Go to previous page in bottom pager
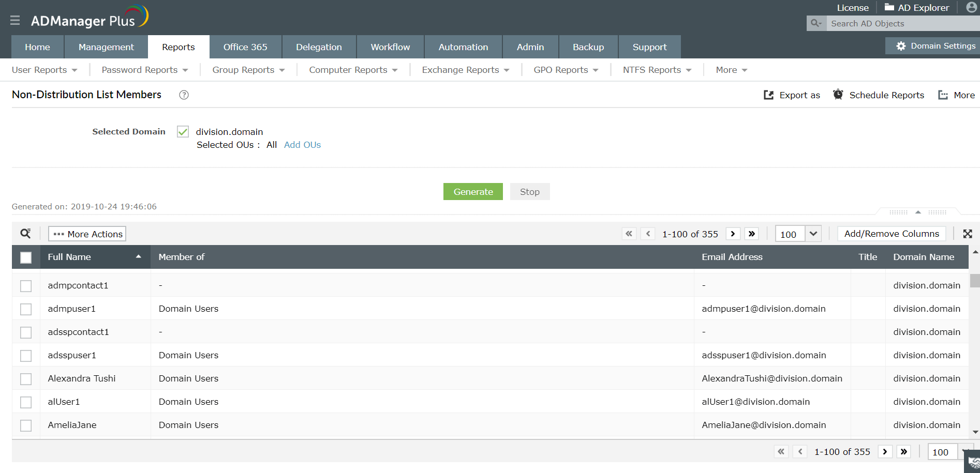Image resolution: width=980 pixels, height=473 pixels. 800,451
